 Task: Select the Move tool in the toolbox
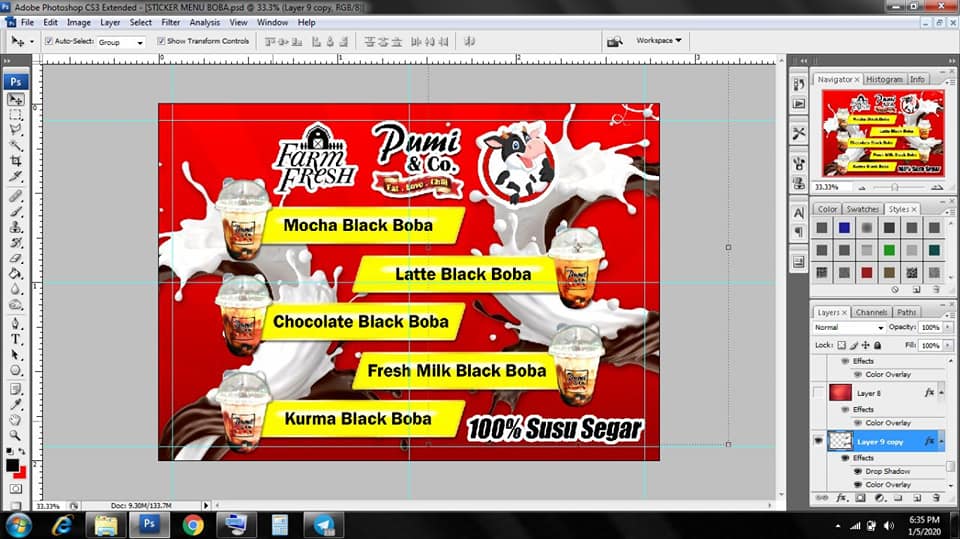click(x=16, y=99)
